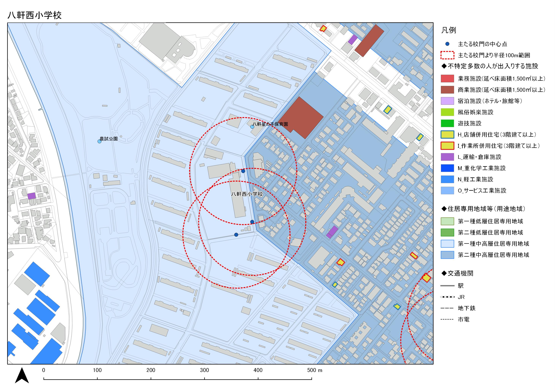
Task: Click the 商業施設 brown legend swatch
Action: point(447,90)
